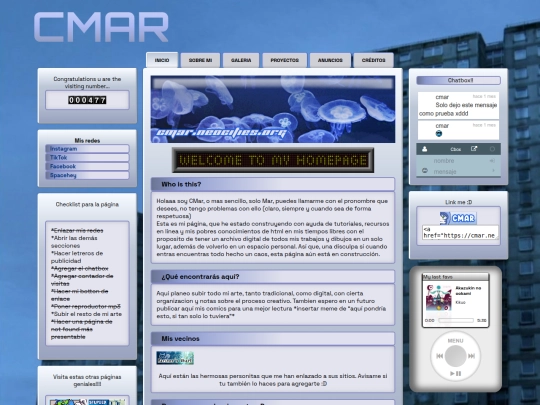Switch to the SOBRE MI tab
The width and height of the screenshot is (540, 405).
pyautogui.click(x=200, y=60)
